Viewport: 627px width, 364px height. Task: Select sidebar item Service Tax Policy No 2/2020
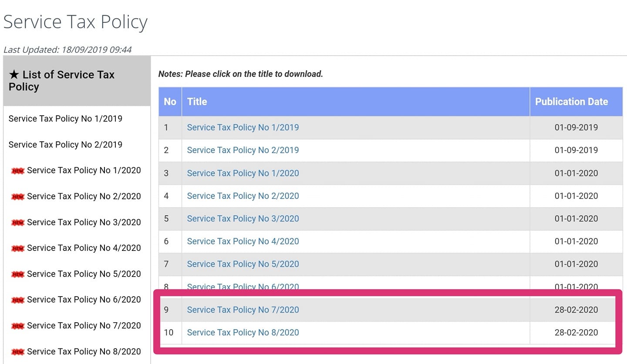(x=84, y=196)
